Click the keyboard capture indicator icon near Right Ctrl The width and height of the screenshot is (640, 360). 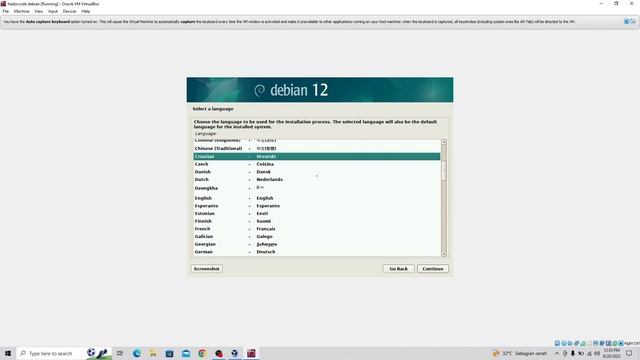(621, 343)
